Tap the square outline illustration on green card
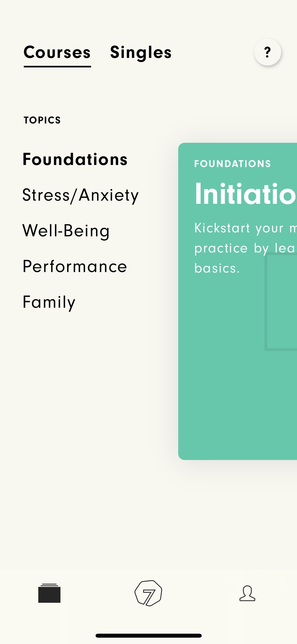 (281, 302)
